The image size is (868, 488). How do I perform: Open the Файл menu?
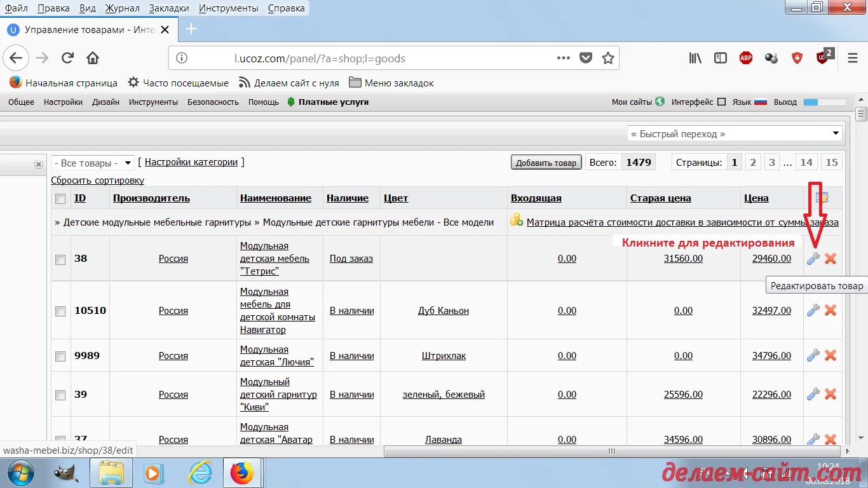click(x=16, y=8)
